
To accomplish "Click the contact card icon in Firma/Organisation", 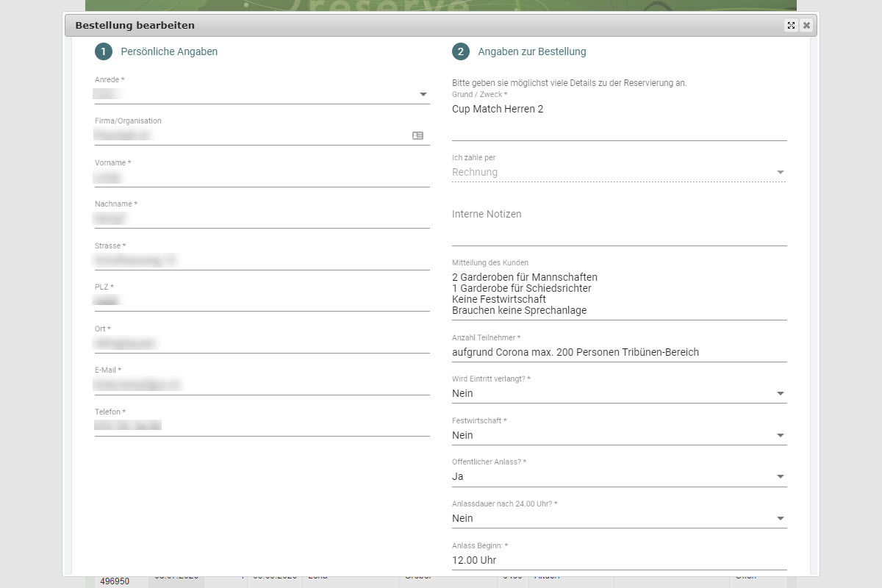I will pyautogui.click(x=417, y=136).
